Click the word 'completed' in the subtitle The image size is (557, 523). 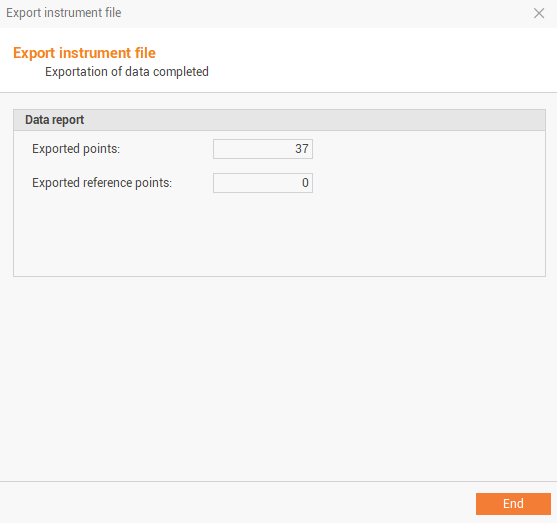point(181,72)
